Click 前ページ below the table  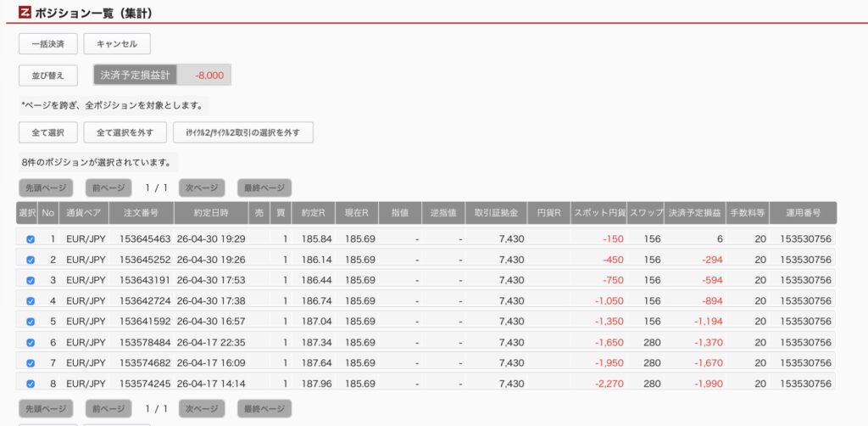pyautogui.click(x=108, y=409)
